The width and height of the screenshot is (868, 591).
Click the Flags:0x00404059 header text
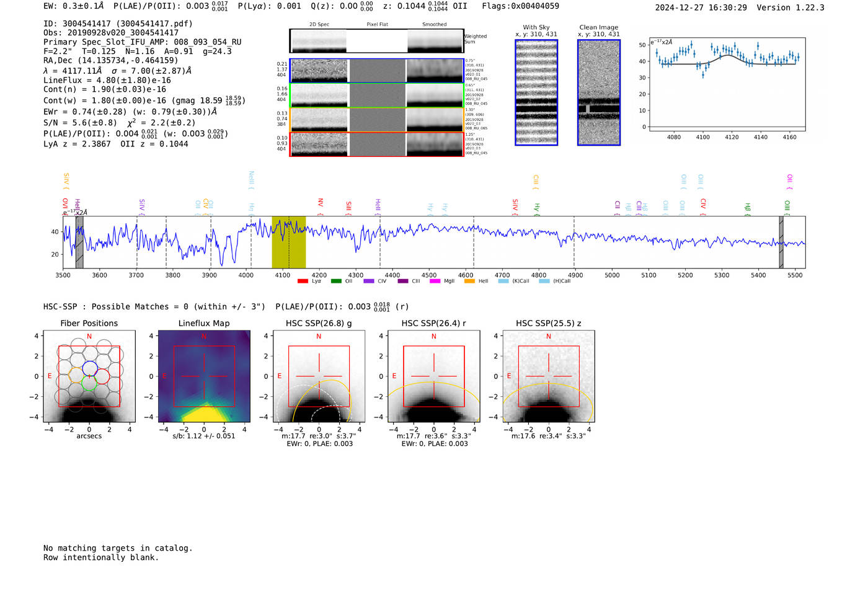[x=520, y=6]
